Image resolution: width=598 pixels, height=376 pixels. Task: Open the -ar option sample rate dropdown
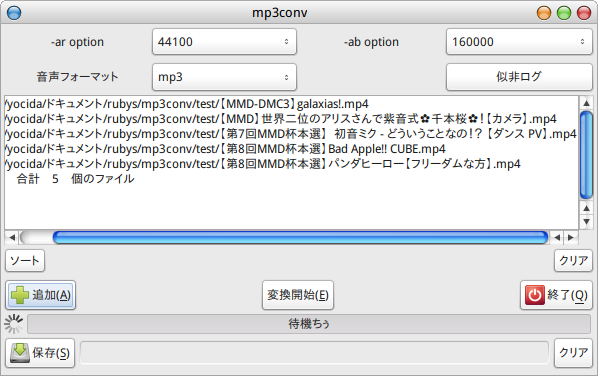[224, 42]
